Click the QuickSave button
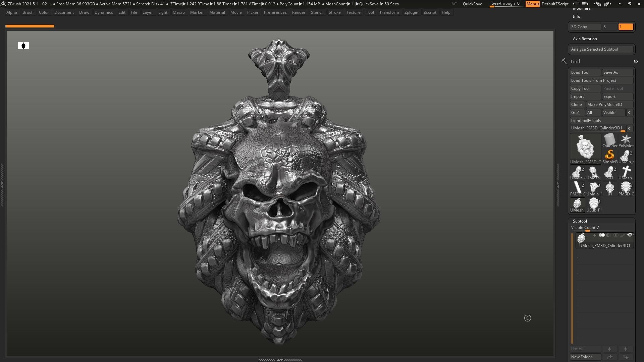 point(472,4)
